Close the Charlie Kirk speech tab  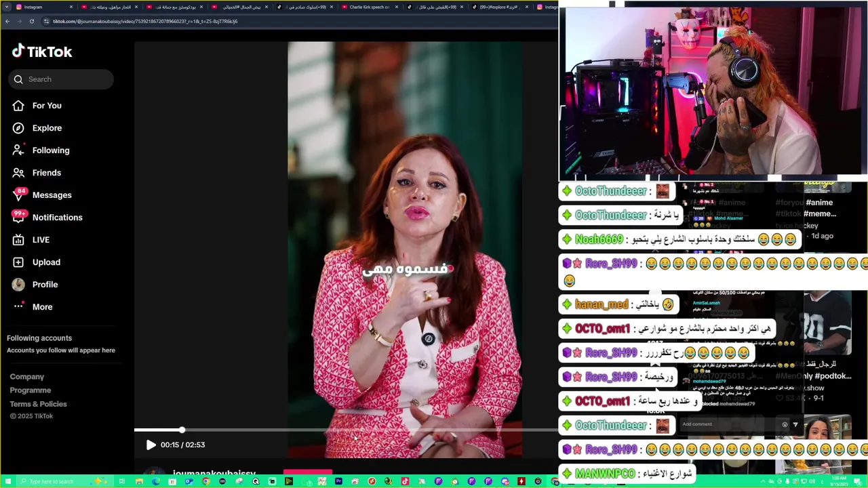point(397,7)
